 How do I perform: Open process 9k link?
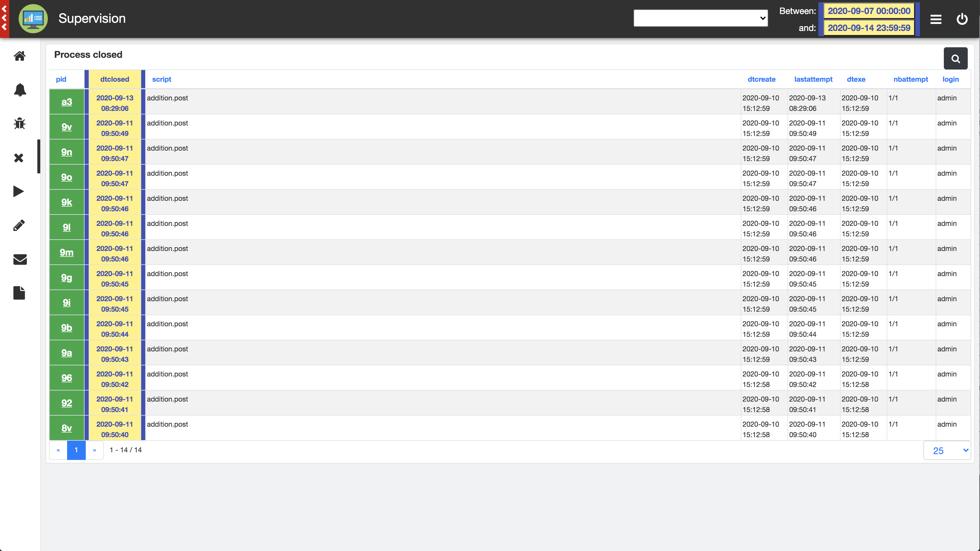[66, 202]
